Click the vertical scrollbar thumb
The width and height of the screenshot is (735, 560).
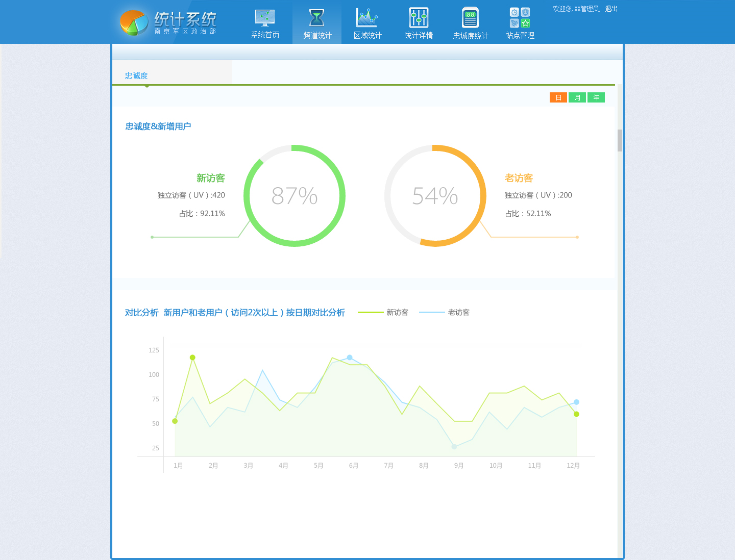click(620, 140)
